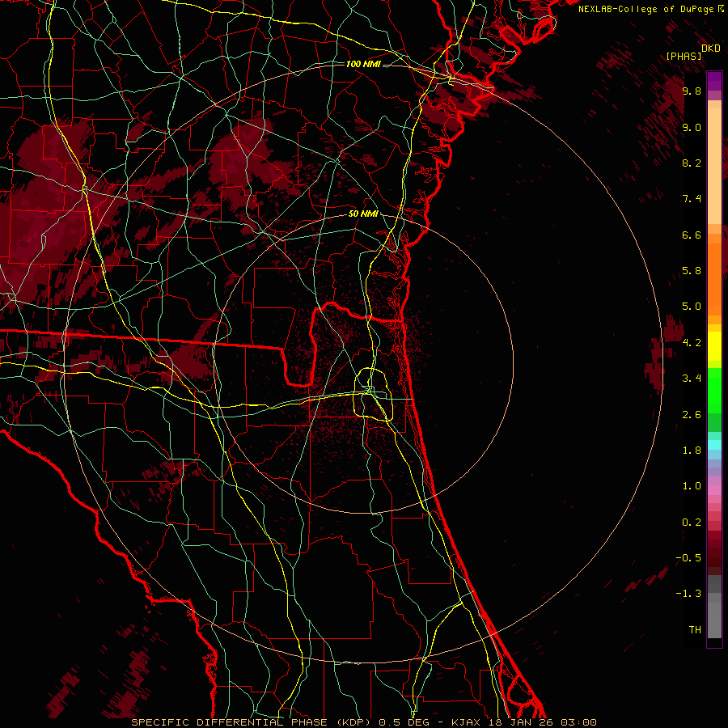This screenshot has width=728, height=728.
Task: Click the NEXLAB-College of DuPage credit text
Action: click(x=646, y=9)
